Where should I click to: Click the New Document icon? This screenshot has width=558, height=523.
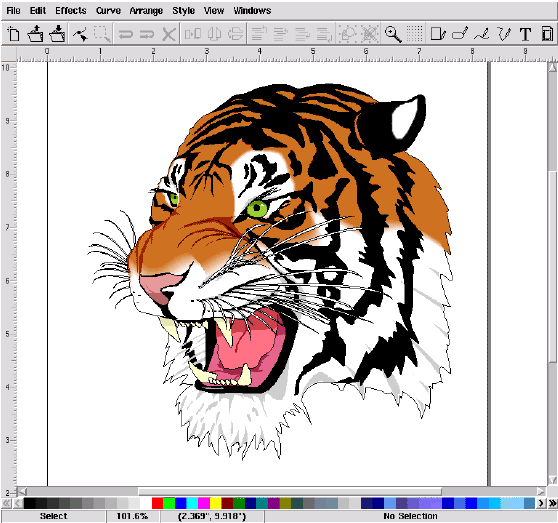(14, 34)
